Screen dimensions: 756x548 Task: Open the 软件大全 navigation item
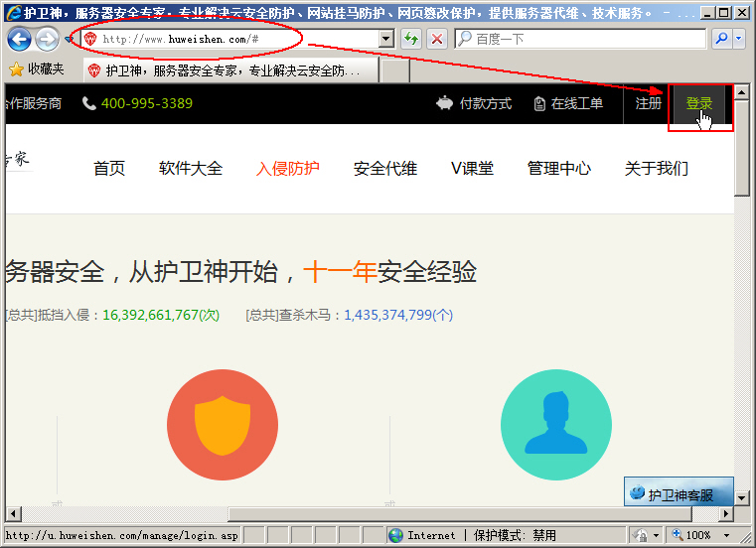click(191, 168)
